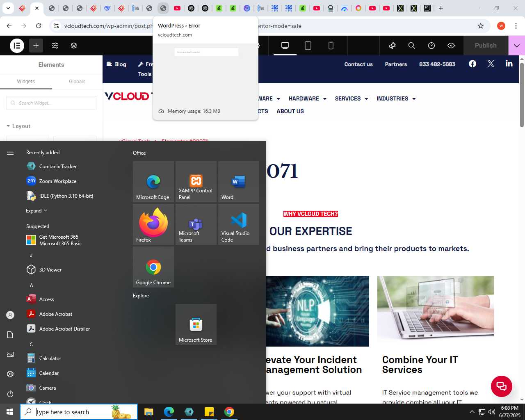Click the taskbar volume icon

(492, 412)
